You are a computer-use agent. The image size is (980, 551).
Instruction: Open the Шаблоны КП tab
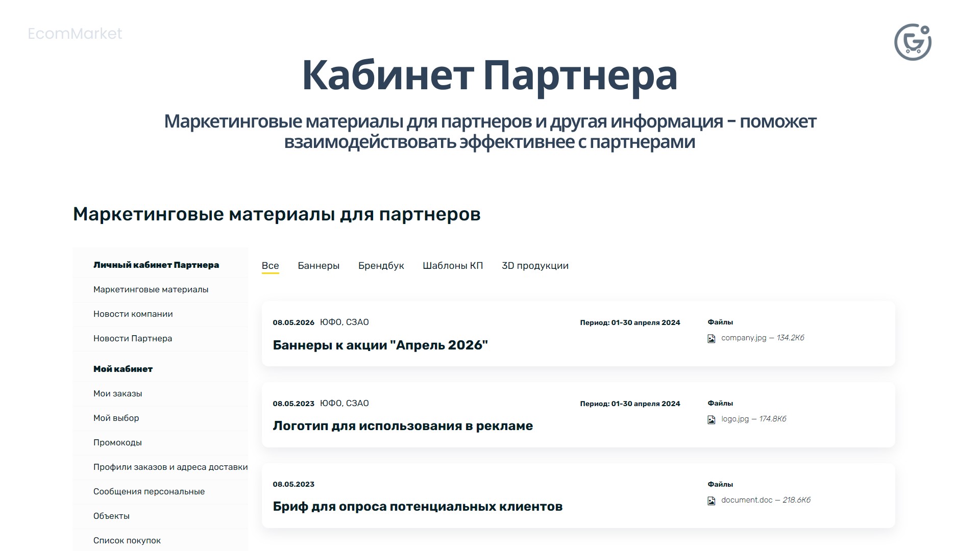pyautogui.click(x=453, y=265)
